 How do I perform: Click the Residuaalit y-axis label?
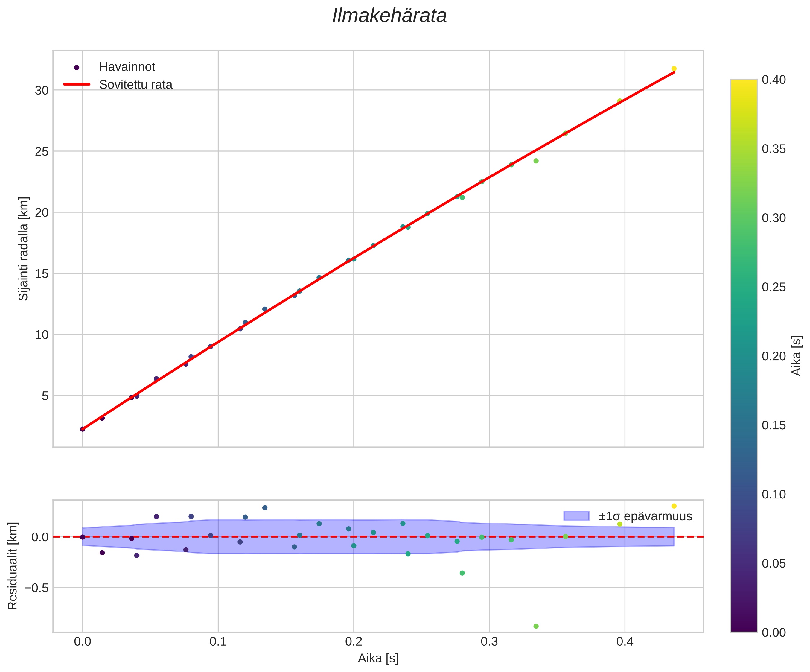(x=13, y=566)
